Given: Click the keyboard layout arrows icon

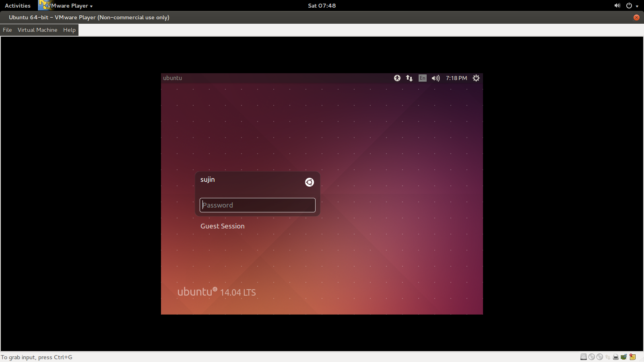Looking at the screenshot, I should pos(409,78).
